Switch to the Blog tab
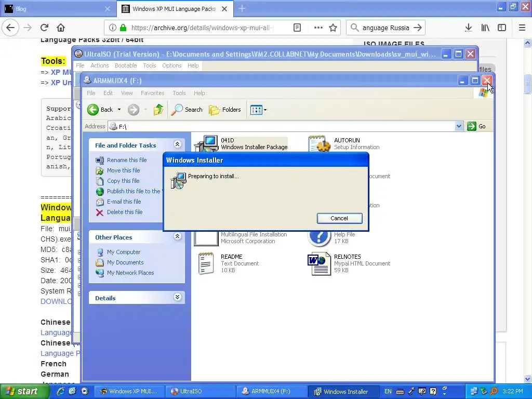The image size is (532, 399). tap(57, 9)
